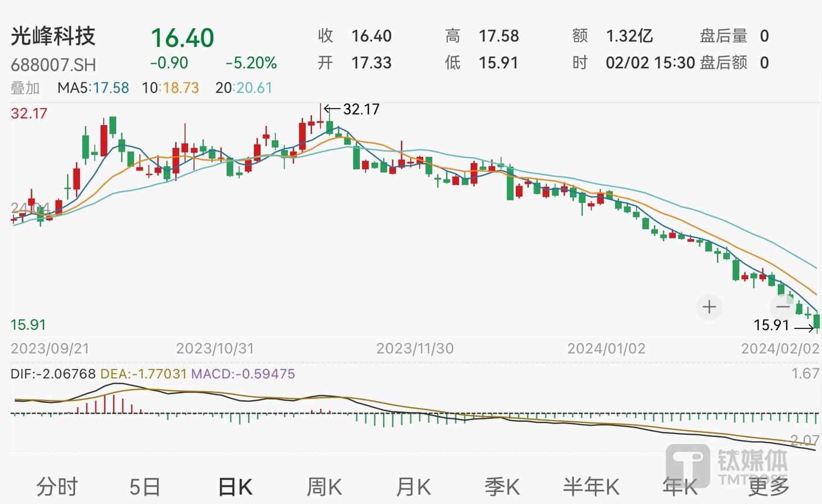This screenshot has height=504, width=822.
Task: Click the date label 2024/02/02
Action: (780, 348)
